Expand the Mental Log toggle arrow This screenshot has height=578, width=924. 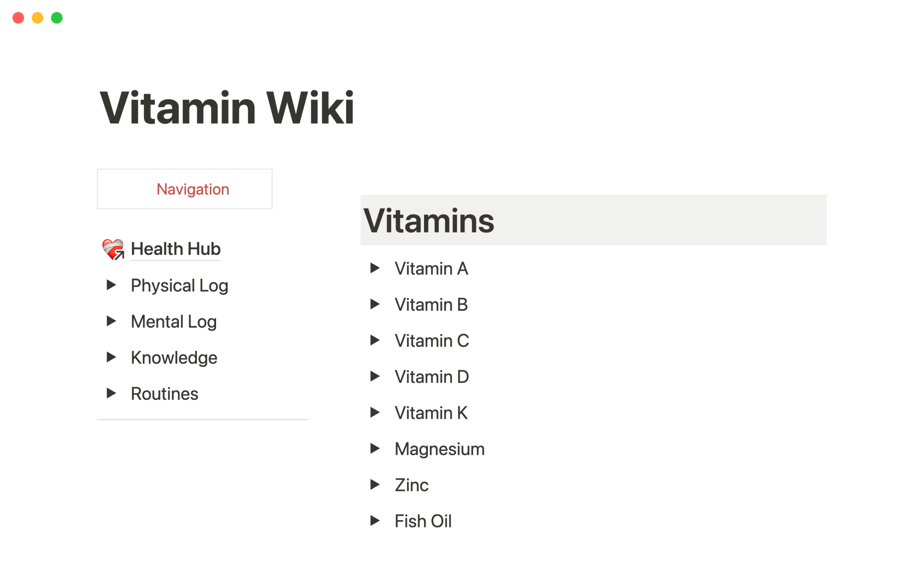(111, 321)
